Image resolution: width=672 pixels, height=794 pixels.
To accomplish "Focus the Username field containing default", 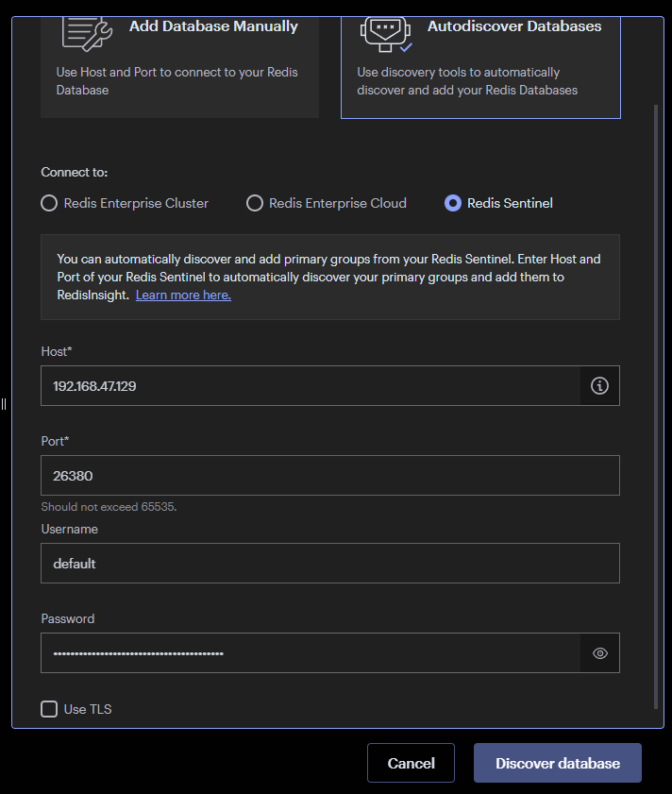I will click(x=329, y=564).
